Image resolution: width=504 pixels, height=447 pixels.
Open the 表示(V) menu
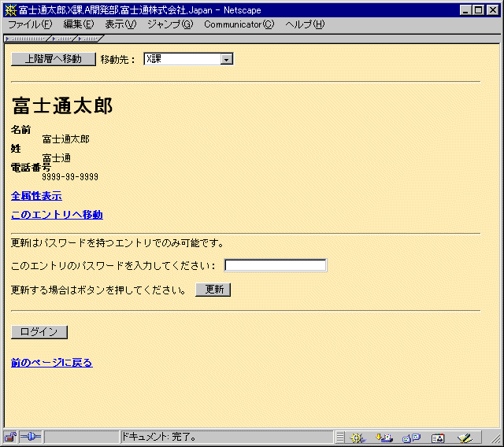click(120, 24)
